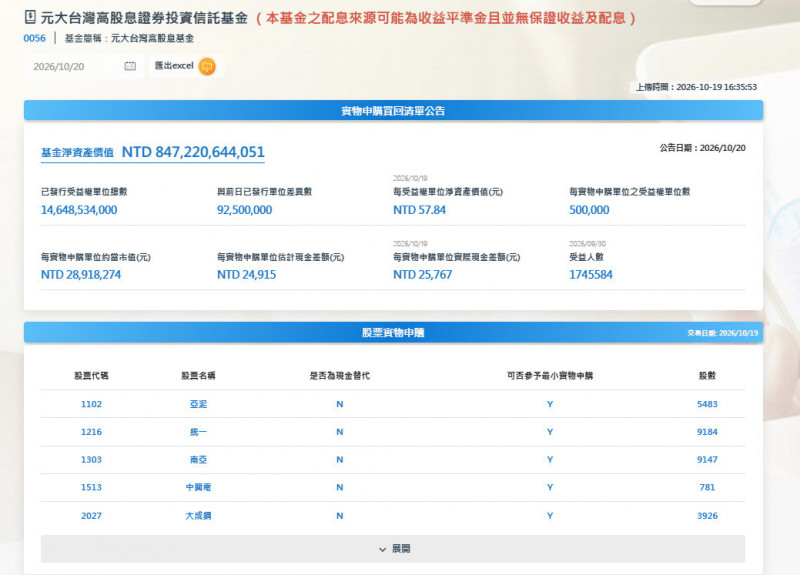
Task: Click the 股數 column header
Action: tap(707, 376)
